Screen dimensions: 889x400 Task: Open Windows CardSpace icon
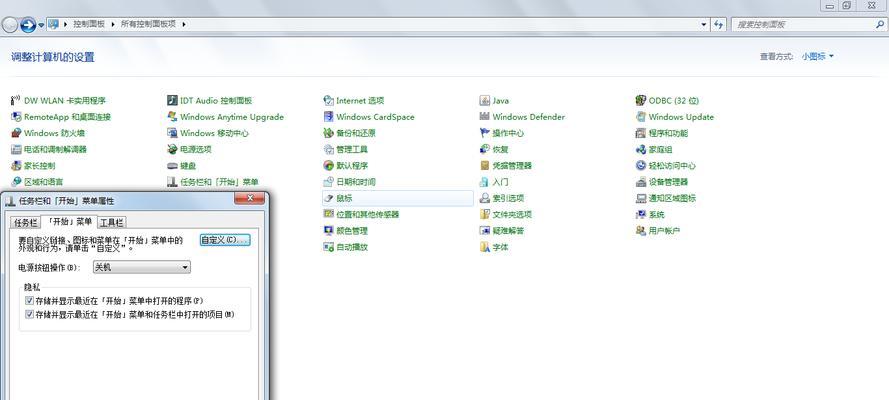point(328,117)
